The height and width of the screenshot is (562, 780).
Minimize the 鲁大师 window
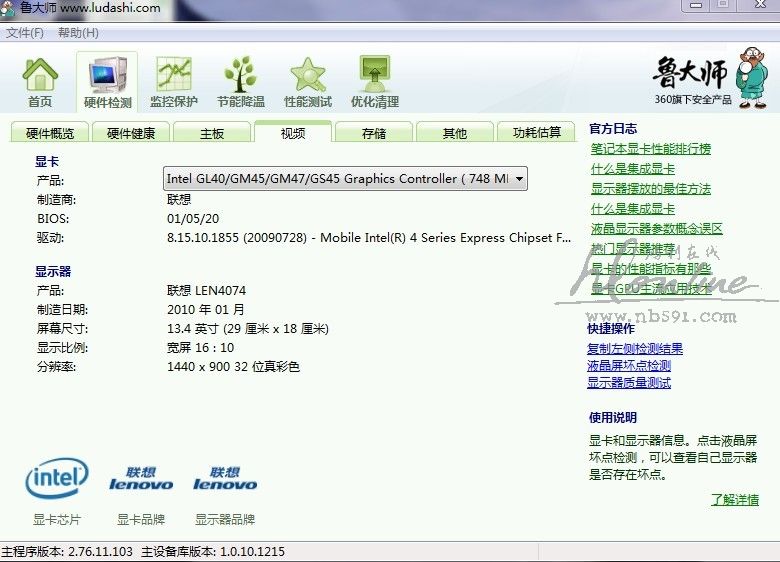(x=696, y=5)
